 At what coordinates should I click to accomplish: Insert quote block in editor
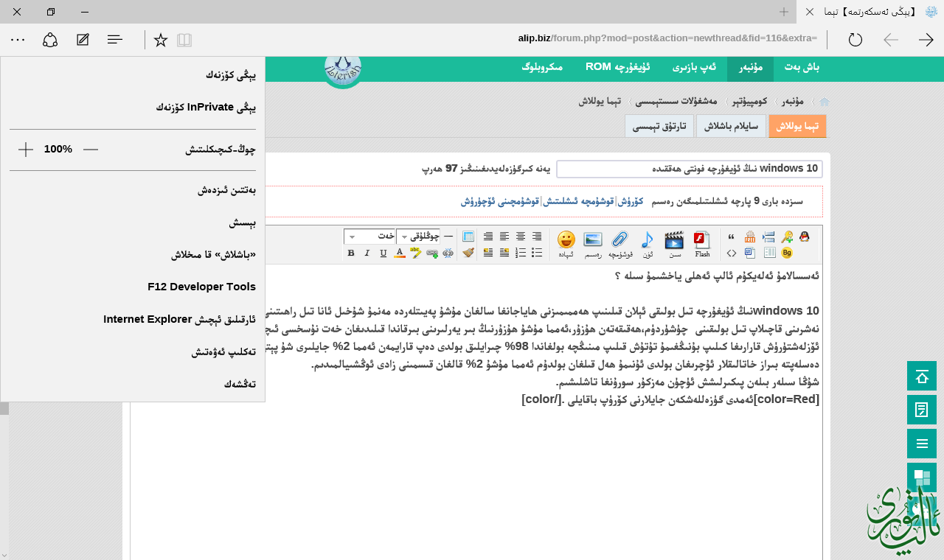[731, 237]
